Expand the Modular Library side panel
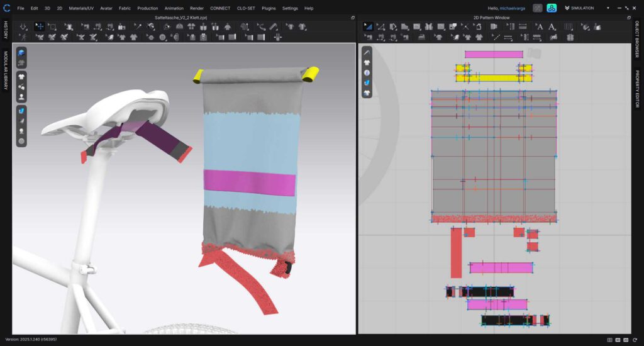Viewport: 644px width, 346px height. pos(6,69)
